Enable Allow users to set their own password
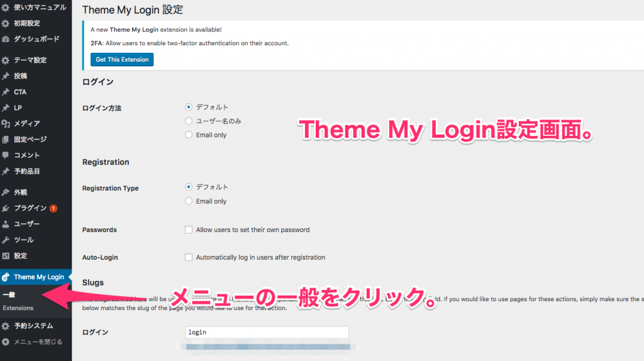The width and height of the screenshot is (644, 361). tap(189, 230)
